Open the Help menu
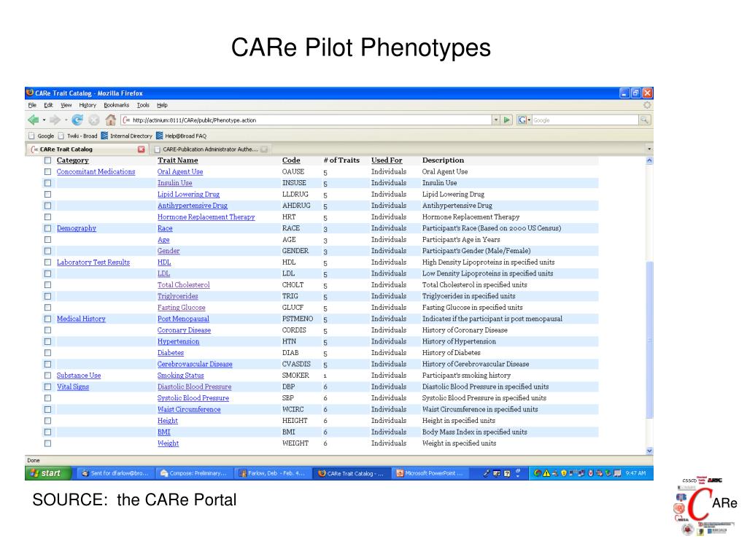This screenshot has width=747, height=560. tap(162, 105)
